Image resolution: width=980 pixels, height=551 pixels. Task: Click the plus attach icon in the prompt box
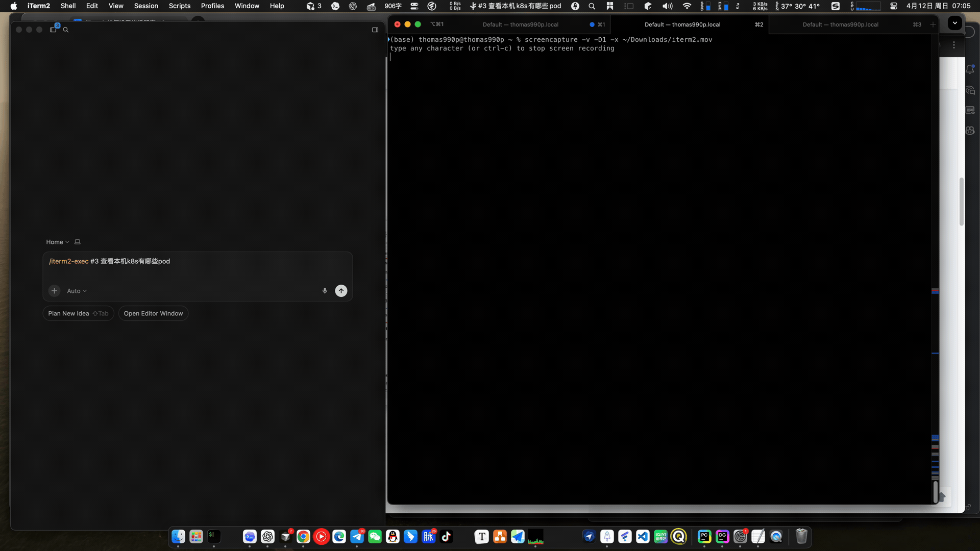point(54,291)
